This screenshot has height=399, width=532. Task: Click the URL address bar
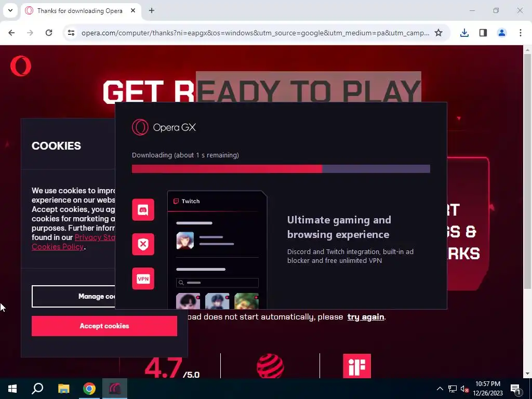(255, 33)
